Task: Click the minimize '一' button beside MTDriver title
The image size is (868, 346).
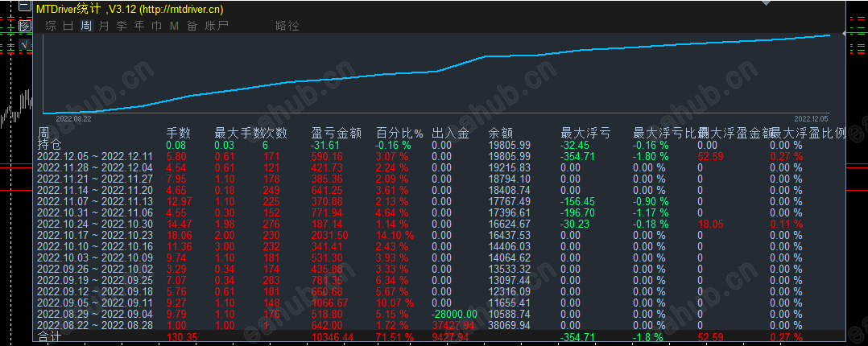Action: click(25, 6)
